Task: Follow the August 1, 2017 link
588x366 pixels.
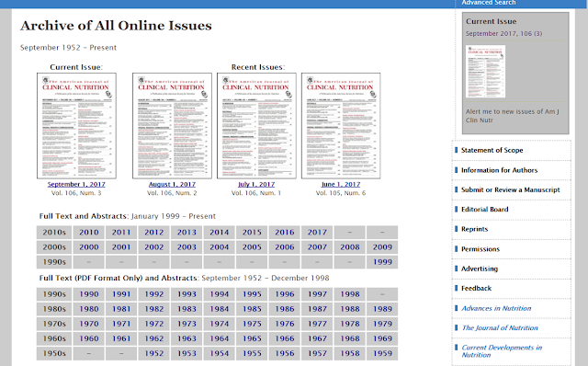Action: [x=172, y=184]
